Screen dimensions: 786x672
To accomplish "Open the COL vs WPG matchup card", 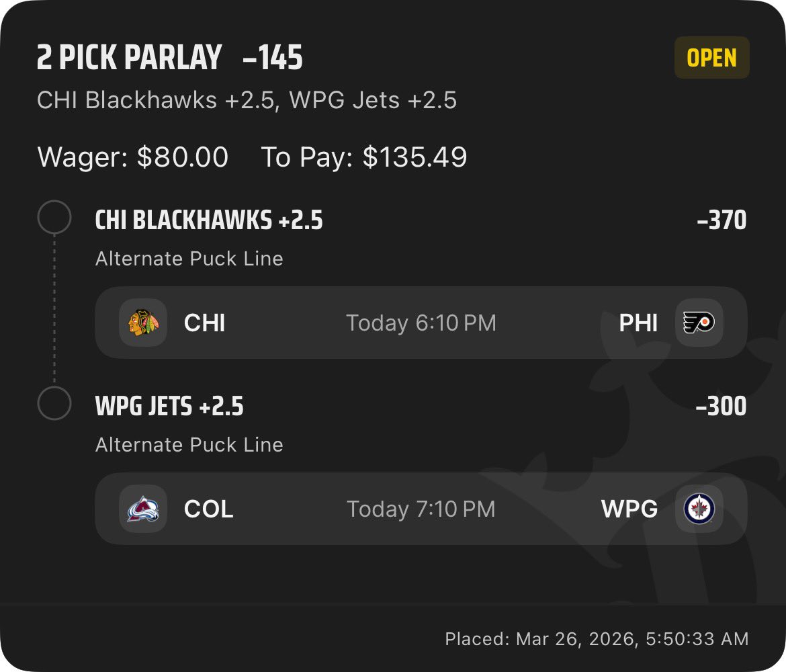I will (x=421, y=509).
